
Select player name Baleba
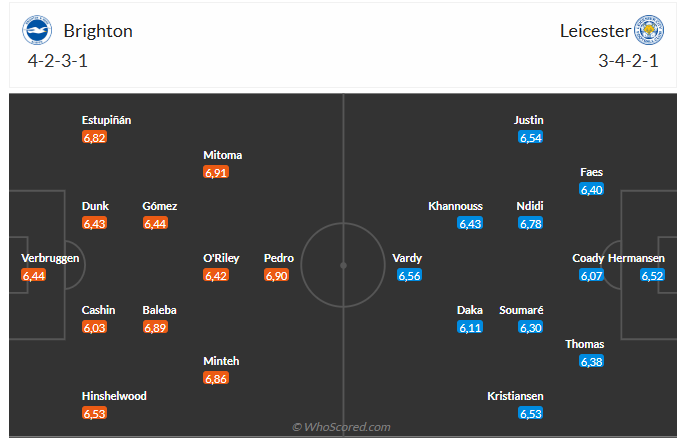(160, 310)
